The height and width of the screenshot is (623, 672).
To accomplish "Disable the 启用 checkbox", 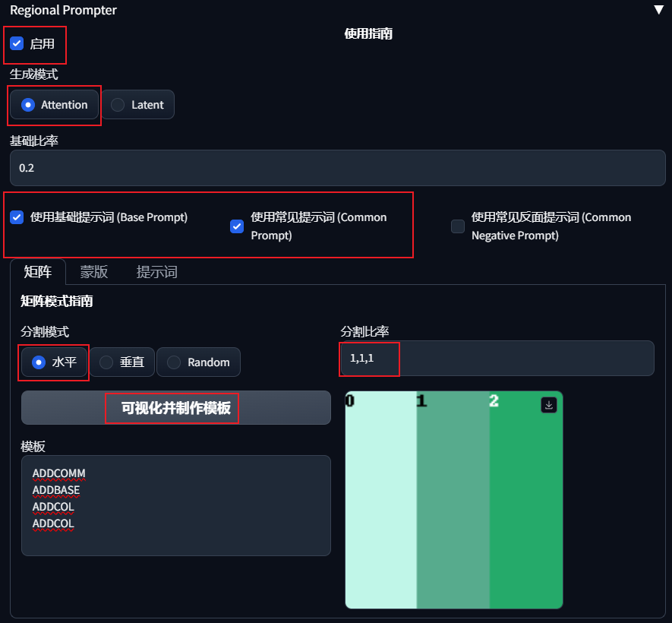I will [x=17, y=43].
